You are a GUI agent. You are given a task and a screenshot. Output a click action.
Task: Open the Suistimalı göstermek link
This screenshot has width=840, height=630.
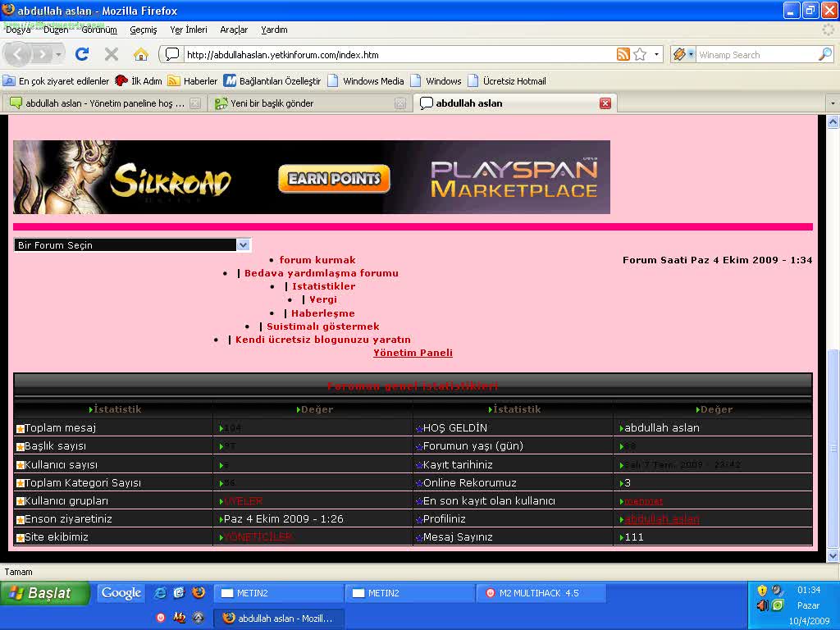click(x=323, y=326)
